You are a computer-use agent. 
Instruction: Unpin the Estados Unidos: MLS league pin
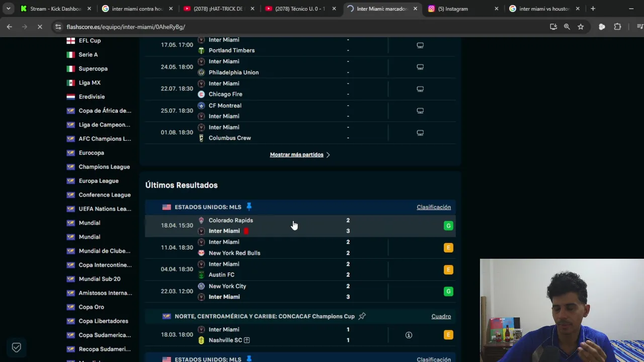point(249,207)
